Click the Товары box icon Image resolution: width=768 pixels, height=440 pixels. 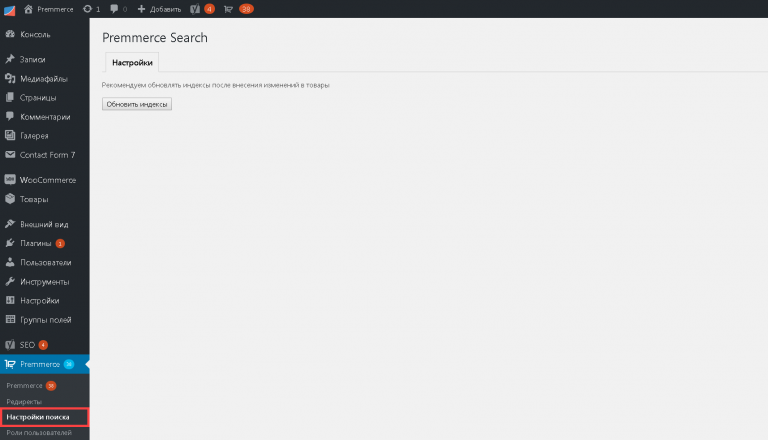coord(10,198)
